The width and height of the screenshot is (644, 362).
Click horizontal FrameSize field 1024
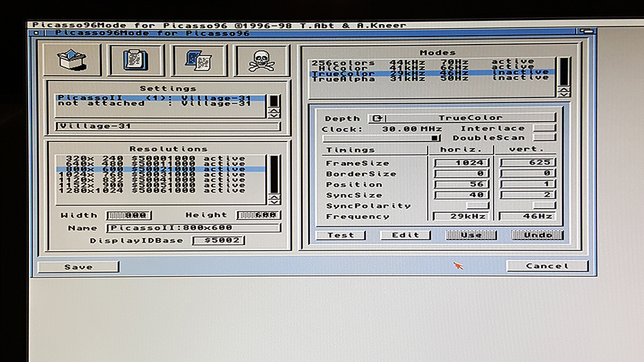coord(462,163)
